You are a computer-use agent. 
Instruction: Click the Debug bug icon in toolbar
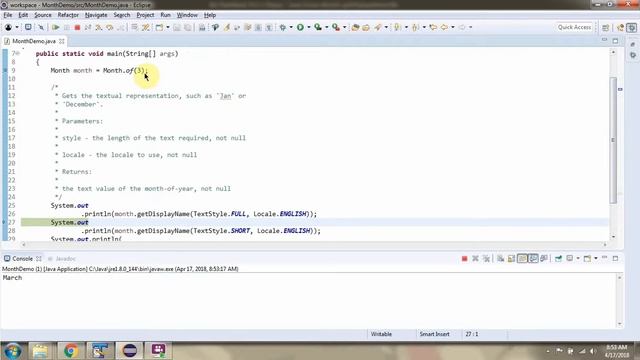click(282, 27)
